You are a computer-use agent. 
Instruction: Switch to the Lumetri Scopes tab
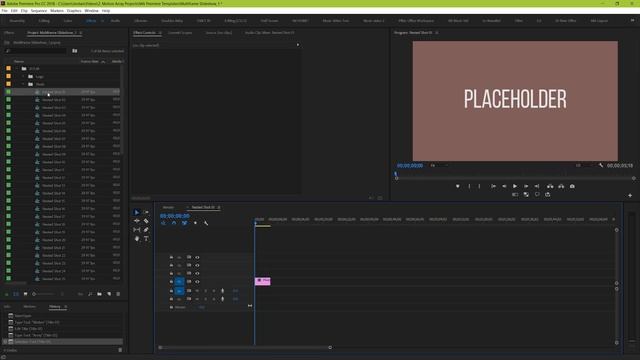(180, 33)
